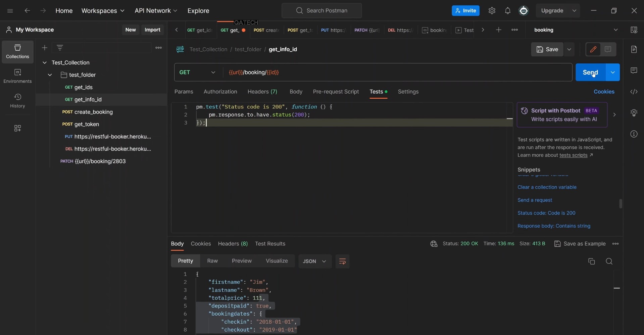Screen dimensions: 644x335
Task: Open the user avatar menu
Action: tap(524, 11)
